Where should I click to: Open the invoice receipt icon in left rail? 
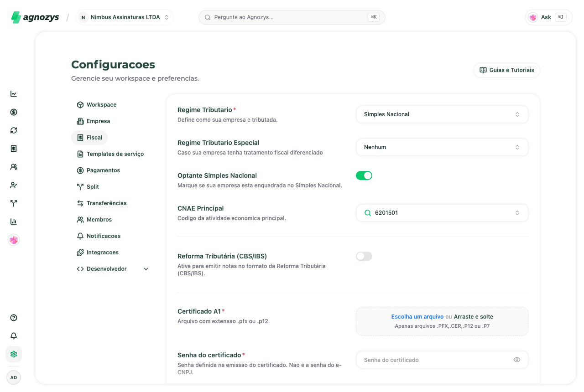[14, 149]
